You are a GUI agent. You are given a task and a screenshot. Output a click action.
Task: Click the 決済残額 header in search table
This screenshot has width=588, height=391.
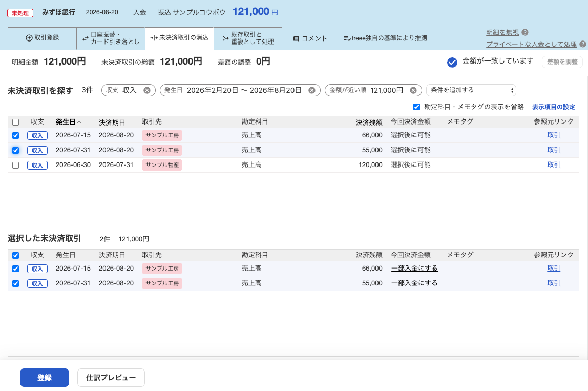[x=369, y=122]
